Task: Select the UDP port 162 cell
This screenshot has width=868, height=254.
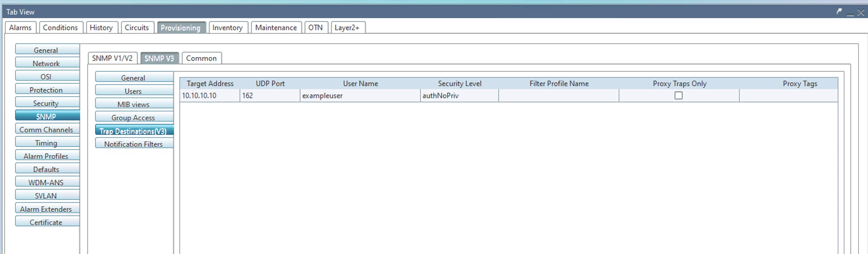Action: coord(270,96)
